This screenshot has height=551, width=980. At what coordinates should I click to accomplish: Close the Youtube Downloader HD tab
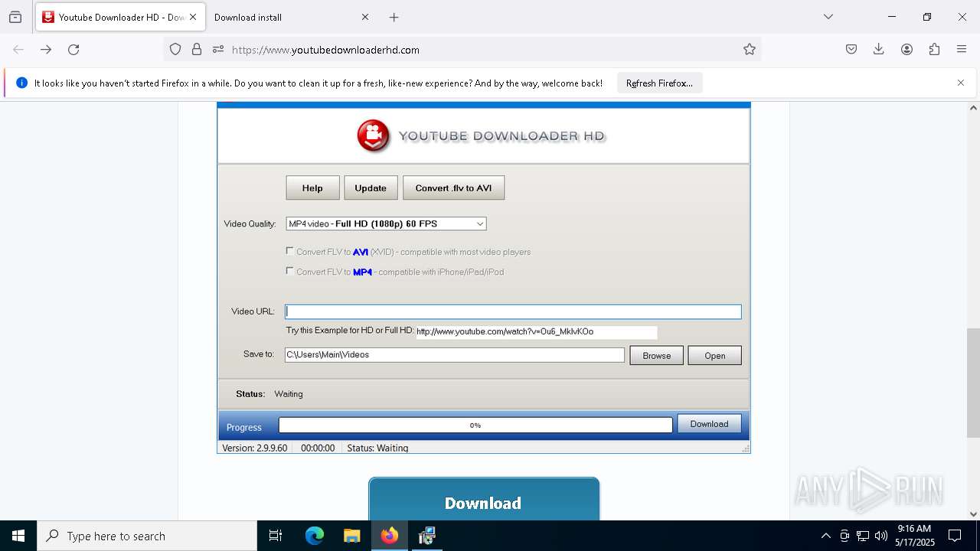(193, 17)
